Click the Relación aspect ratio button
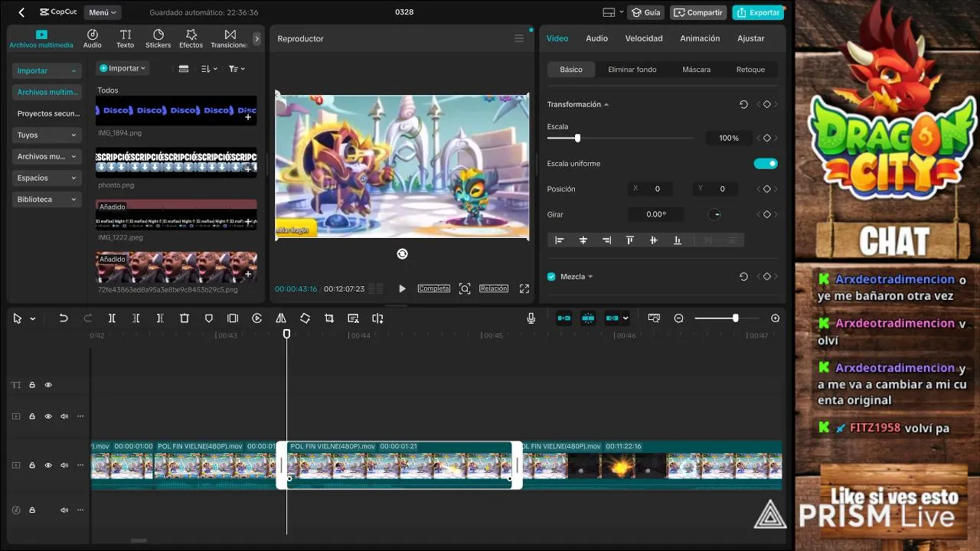 (x=494, y=289)
